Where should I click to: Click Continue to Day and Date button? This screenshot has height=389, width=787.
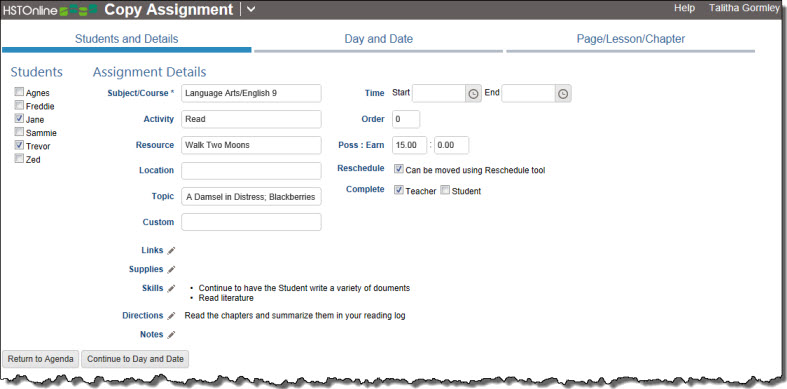pyautogui.click(x=136, y=359)
